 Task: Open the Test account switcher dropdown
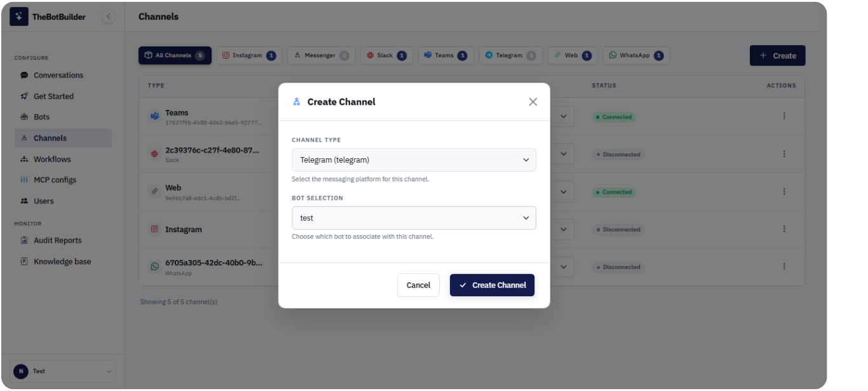tap(63, 371)
